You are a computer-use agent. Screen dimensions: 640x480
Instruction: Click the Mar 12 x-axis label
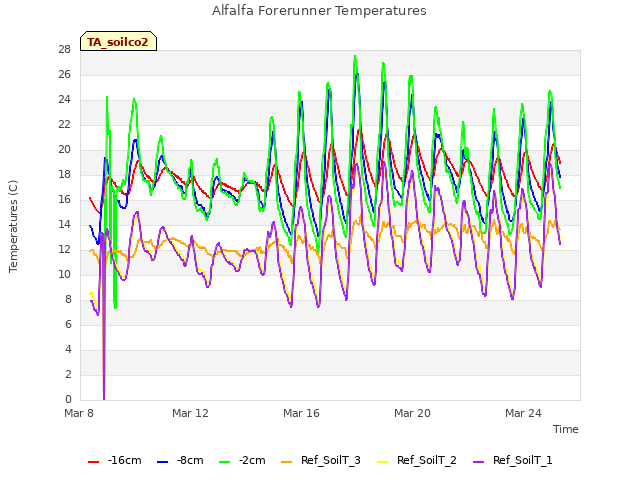190,413
